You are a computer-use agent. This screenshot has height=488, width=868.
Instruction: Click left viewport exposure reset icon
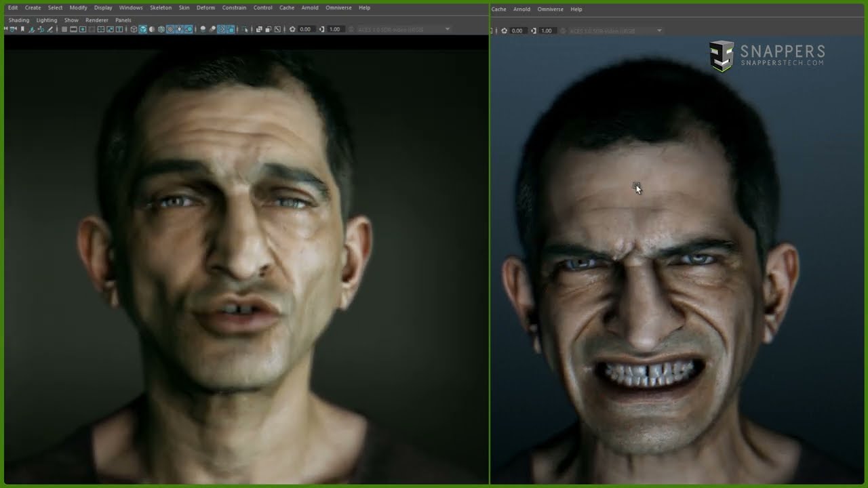(x=292, y=29)
